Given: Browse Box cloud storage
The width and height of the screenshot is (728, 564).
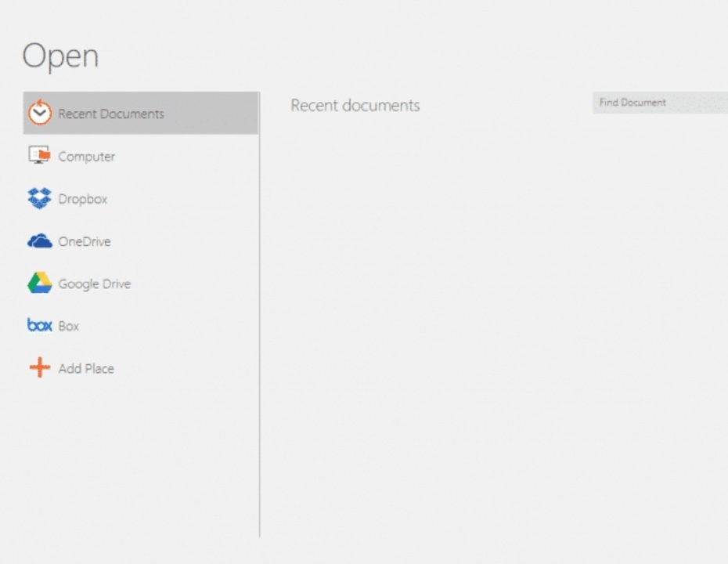Looking at the screenshot, I should coord(69,326).
